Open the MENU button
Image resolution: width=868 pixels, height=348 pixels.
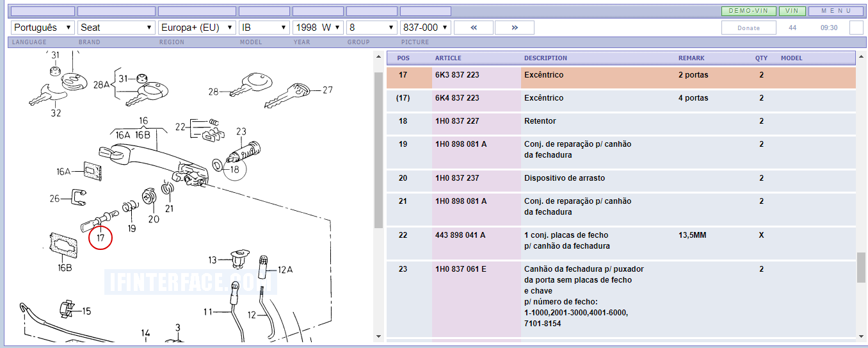[836, 11]
